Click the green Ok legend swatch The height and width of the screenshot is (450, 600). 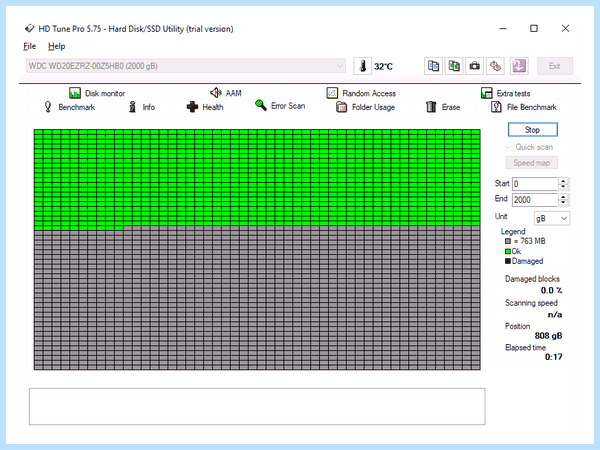pyautogui.click(x=508, y=251)
